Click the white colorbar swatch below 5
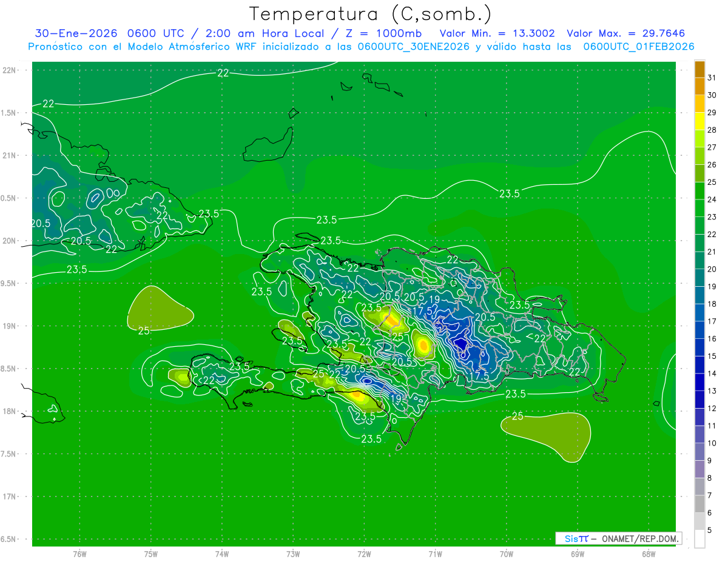728x562 pixels. tap(699, 539)
